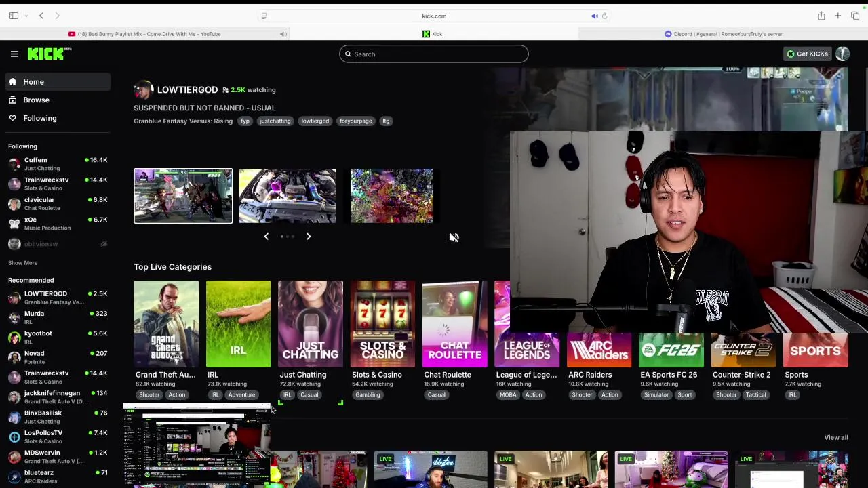Select the car engine stream thumbnail

(x=288, y=196)
